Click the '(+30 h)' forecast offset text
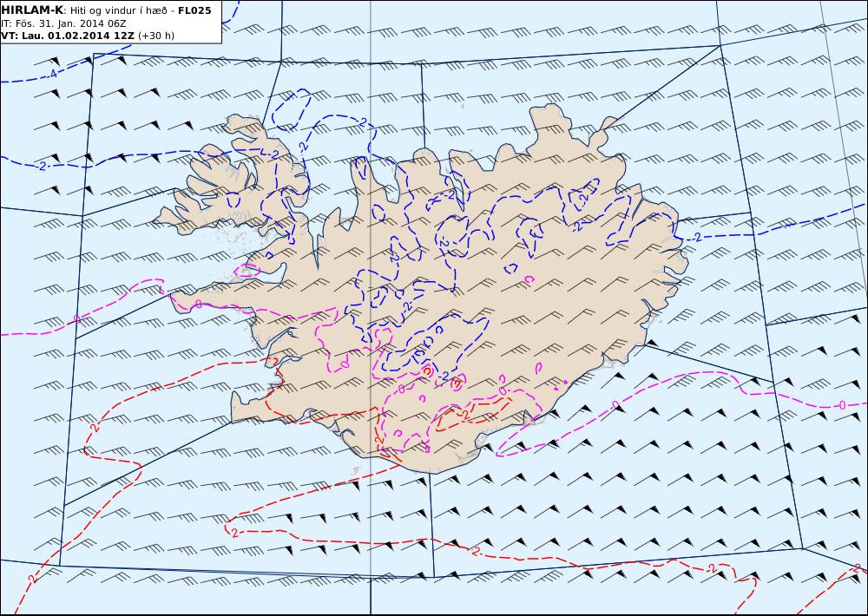This screenshot has width=868, height=616. (155, 36)
